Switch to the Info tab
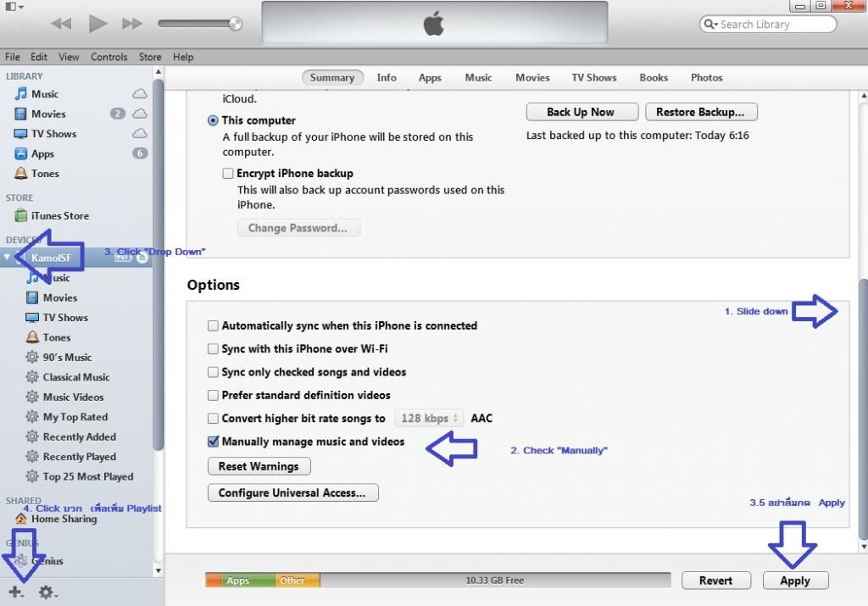The width and height of the screenshot is (868, 606). tap(387, 78)
